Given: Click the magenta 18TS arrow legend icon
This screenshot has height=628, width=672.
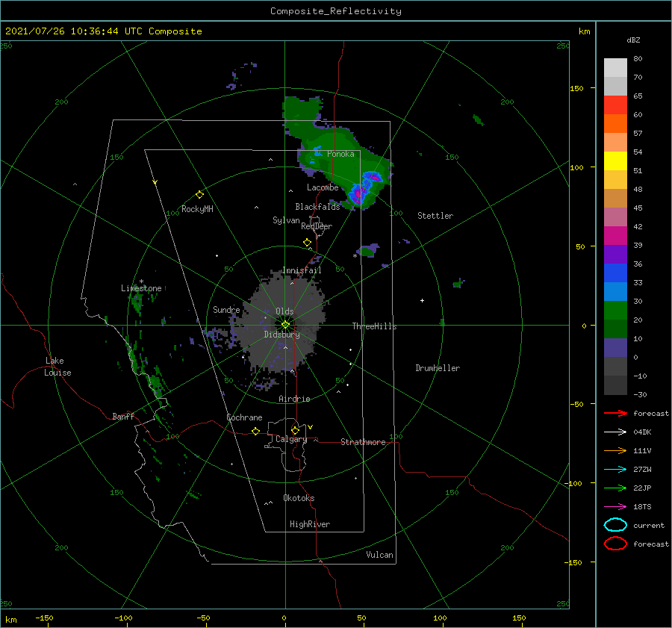Looking at the screenshot, I should [615, 507].
